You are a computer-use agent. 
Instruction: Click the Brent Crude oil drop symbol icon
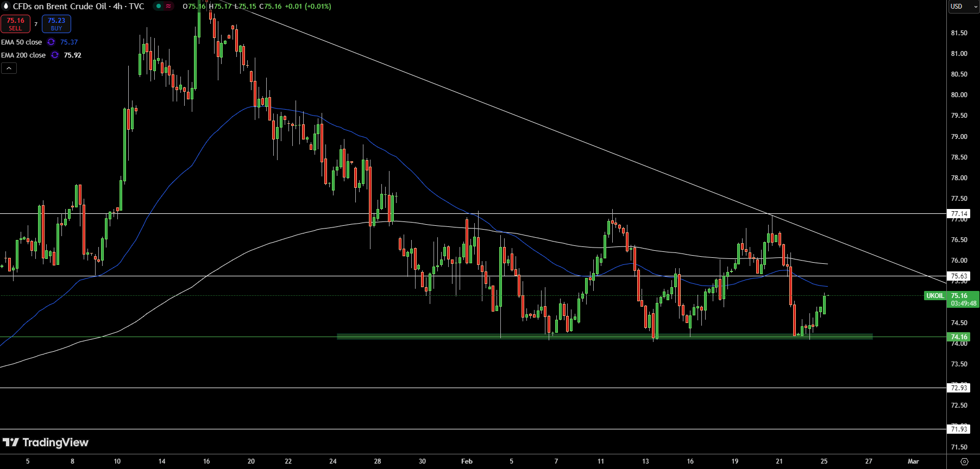pos(6,6)
